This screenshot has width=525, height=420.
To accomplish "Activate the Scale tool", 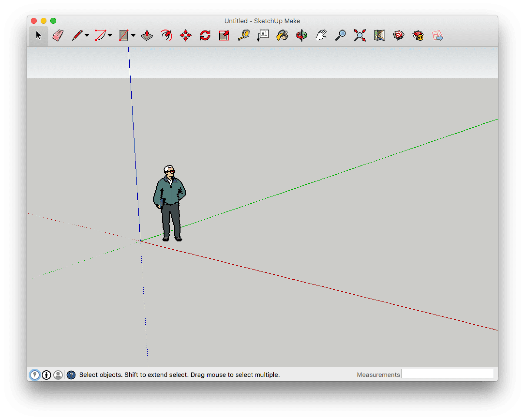I will coord(224,36).
